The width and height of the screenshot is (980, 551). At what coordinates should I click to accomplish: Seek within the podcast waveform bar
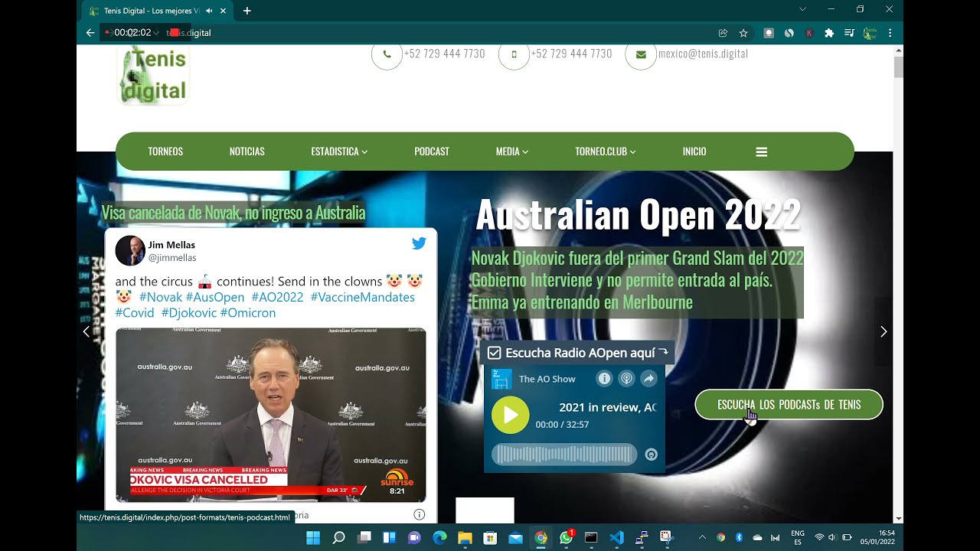click(564, 455)
